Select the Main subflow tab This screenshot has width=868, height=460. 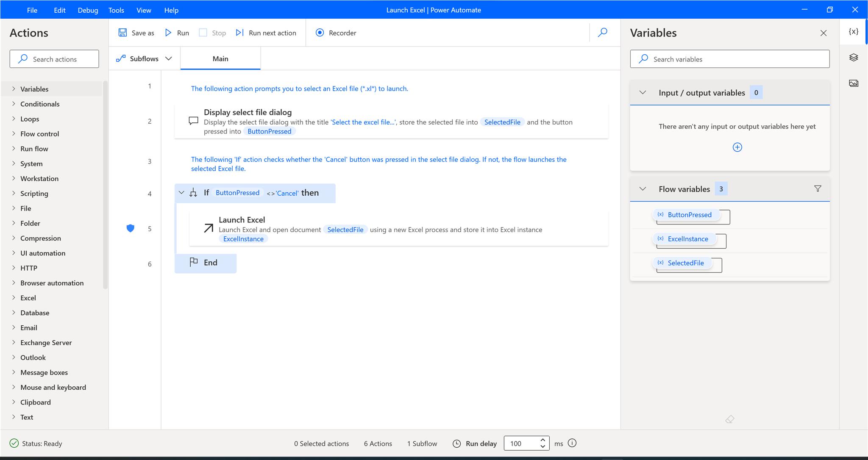220,58
